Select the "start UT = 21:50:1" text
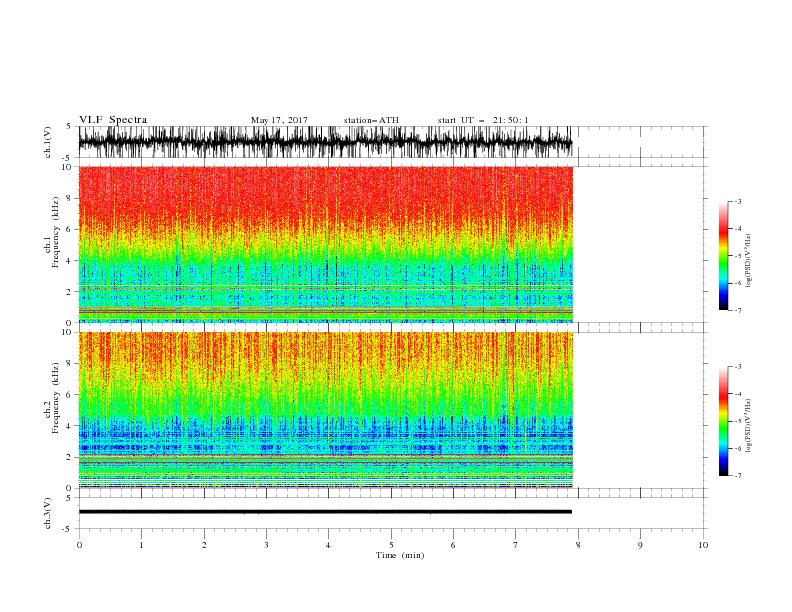 pyautogui.click(x=483, y=120)
